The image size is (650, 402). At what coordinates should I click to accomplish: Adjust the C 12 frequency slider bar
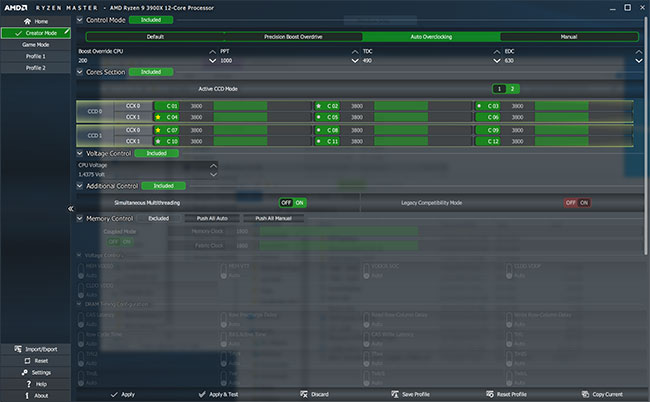pyautogui.click(x=583, y=141)
